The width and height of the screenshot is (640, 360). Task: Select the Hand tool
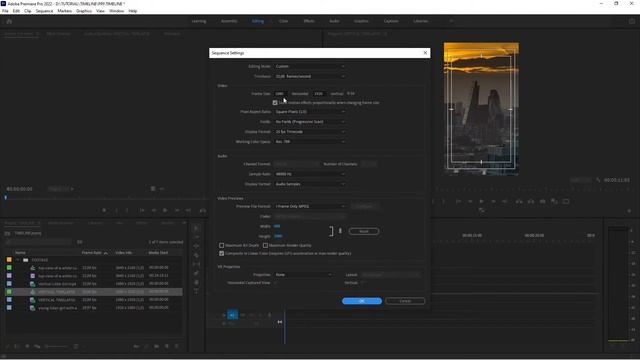[x=196, y=282]
